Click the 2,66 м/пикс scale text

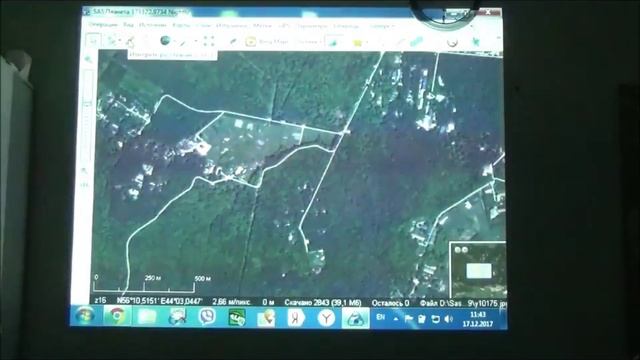(x=231, y=302)
